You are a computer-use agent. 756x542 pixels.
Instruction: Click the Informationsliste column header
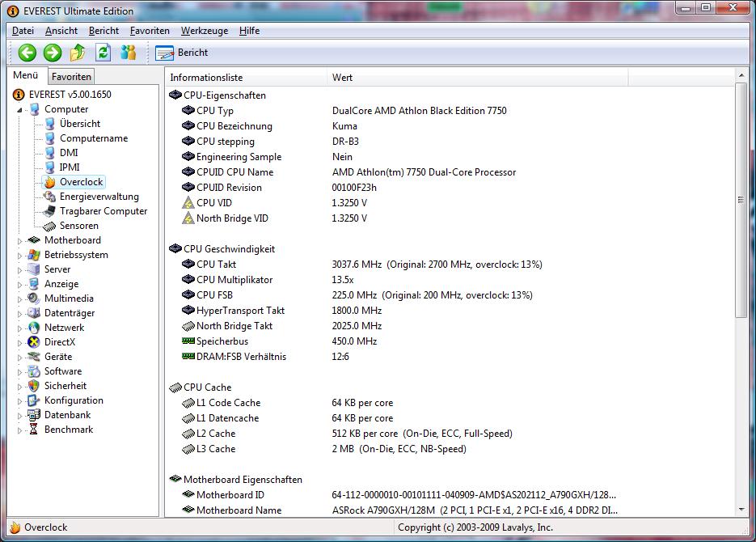247,77
